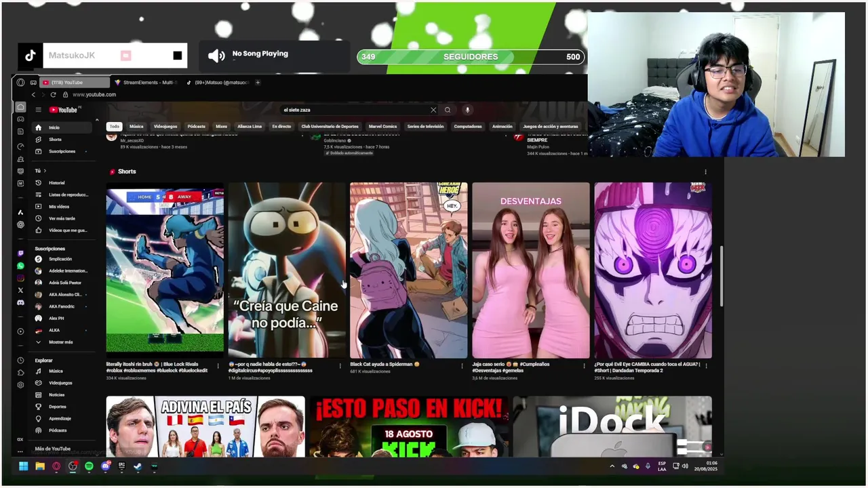Open Shorts section options menu
868x488 pixels.
[x=705, y=172]
